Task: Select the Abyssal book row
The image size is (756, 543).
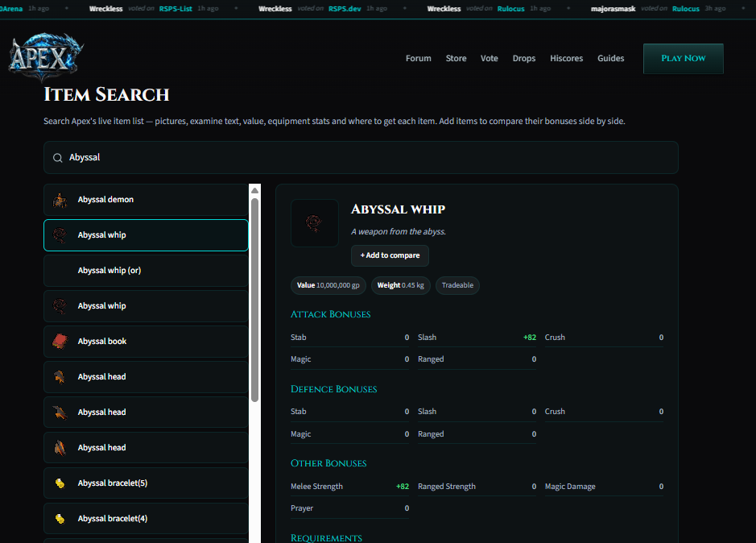Action: click(146, 342)
